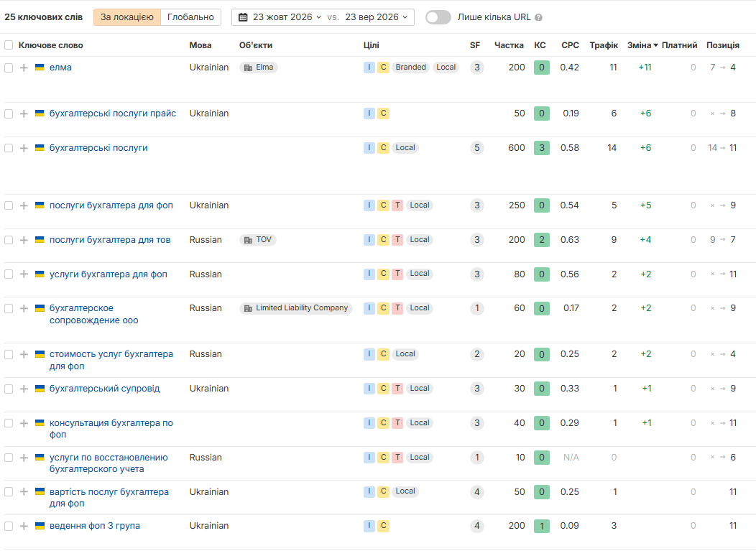Screen dimensions: 756x551
Task: Sort by the Зміна column
Action: (642, 45)
